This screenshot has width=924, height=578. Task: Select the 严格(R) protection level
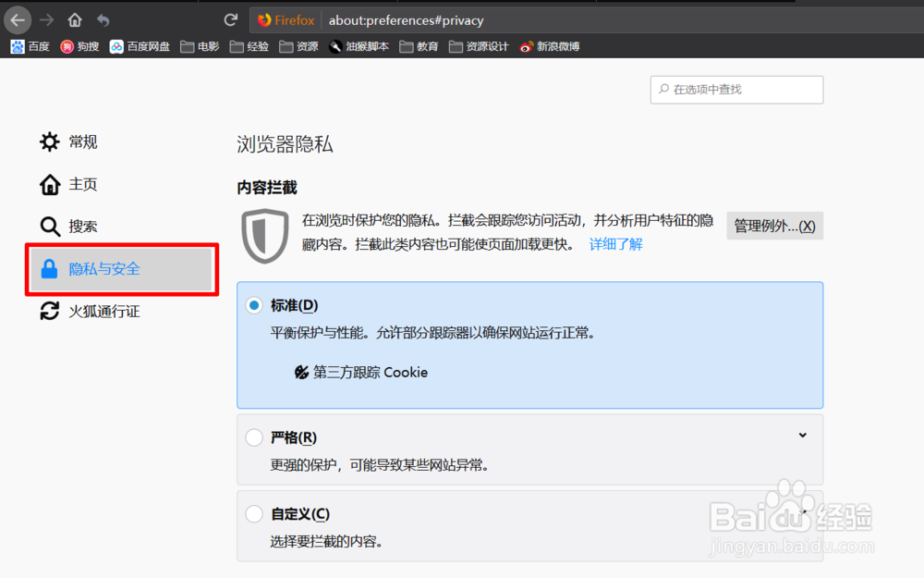[x=253, y=437]
